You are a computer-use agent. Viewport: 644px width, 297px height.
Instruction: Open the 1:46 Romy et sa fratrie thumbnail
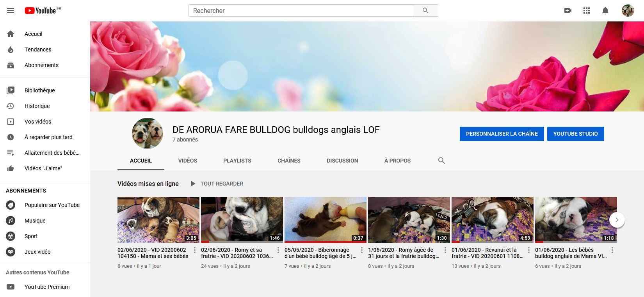point(242,220)
